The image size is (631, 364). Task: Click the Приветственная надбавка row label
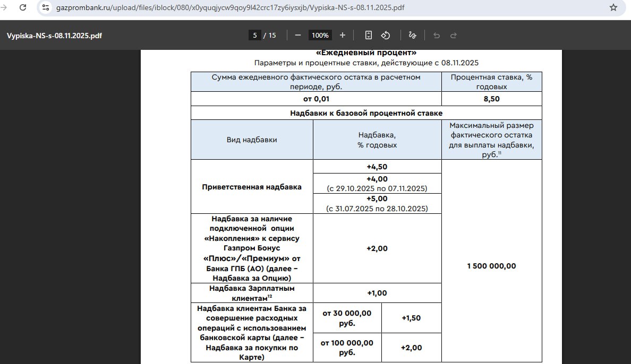pos(252,187)
